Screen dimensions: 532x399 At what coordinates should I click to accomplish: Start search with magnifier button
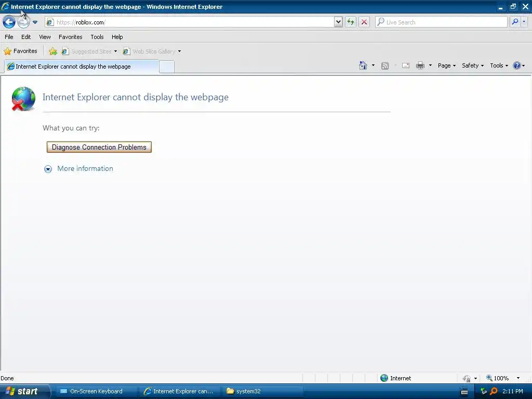pyautogui.click(x=515, y=22)
